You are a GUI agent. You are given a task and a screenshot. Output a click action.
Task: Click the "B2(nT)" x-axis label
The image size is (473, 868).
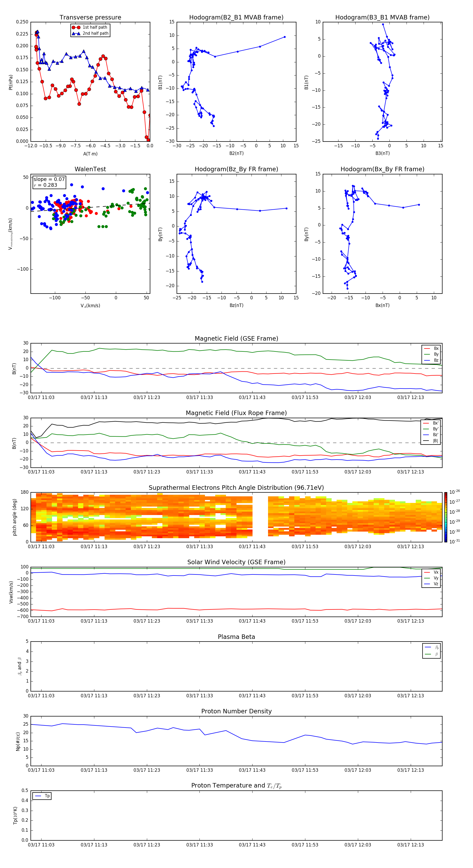point(236,153)
